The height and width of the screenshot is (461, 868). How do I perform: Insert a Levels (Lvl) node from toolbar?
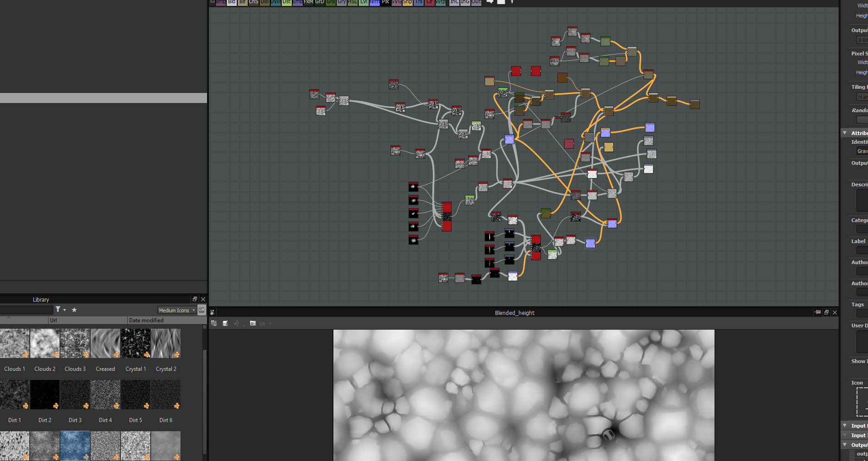click(363, 2)
